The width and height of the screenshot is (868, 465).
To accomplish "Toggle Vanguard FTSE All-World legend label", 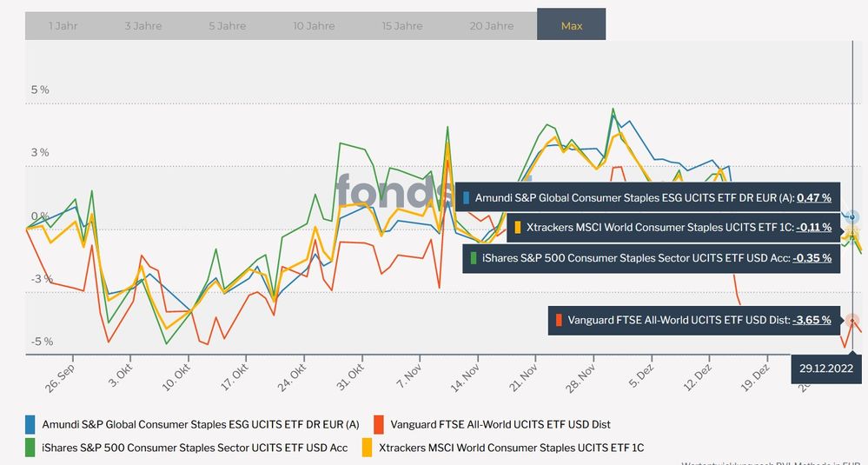I will tap(500, 424).
